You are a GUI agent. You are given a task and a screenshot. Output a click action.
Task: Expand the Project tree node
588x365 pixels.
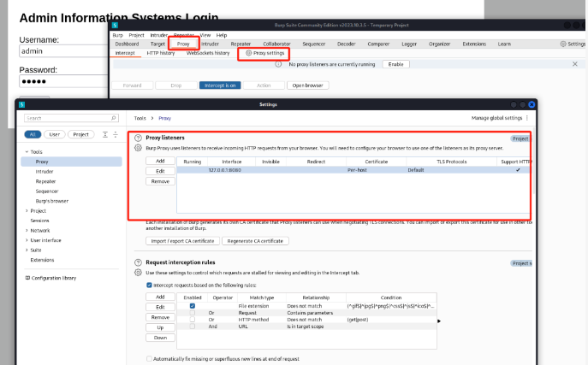(x=27, y=211)
